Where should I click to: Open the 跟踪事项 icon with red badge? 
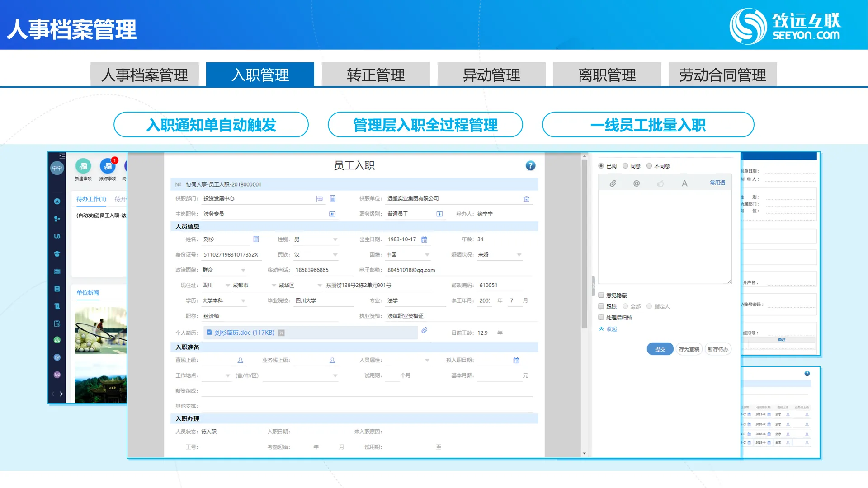[x=108, y=166]
